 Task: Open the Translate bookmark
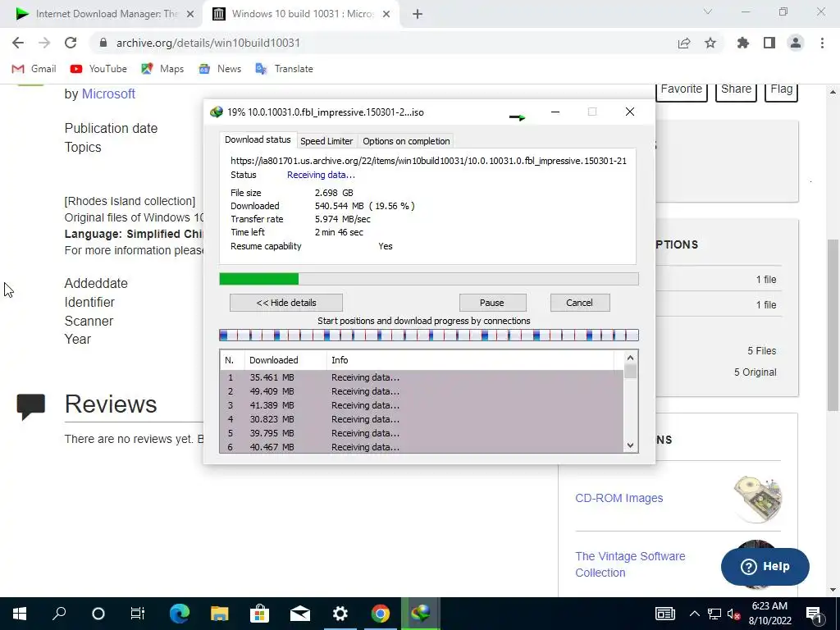pyautogui.click(x=284, y=69)
